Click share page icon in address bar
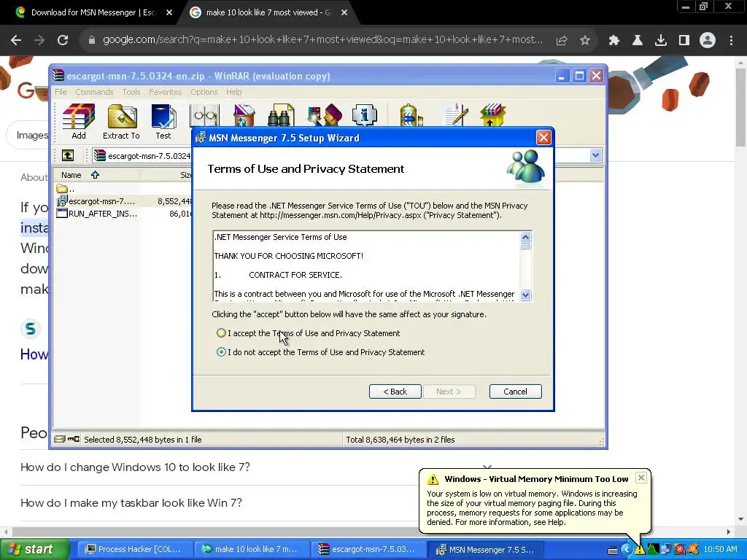The width and height of the screenshot is (747, 560). tap(562, 41)
